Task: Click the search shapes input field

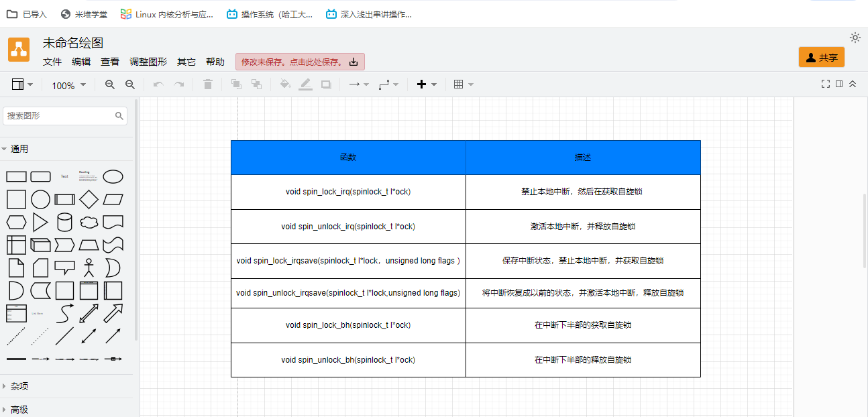Action: point(60,115)
